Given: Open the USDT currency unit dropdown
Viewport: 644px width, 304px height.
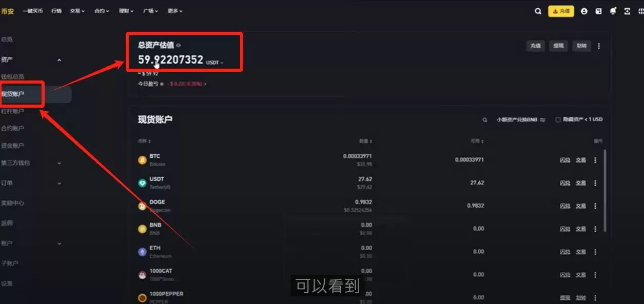Looking at the screenshot, I should (215, 63).
